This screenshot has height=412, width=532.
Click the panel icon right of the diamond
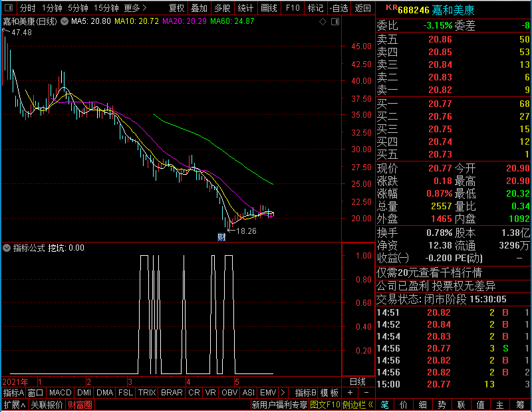(x=335, y=22)
